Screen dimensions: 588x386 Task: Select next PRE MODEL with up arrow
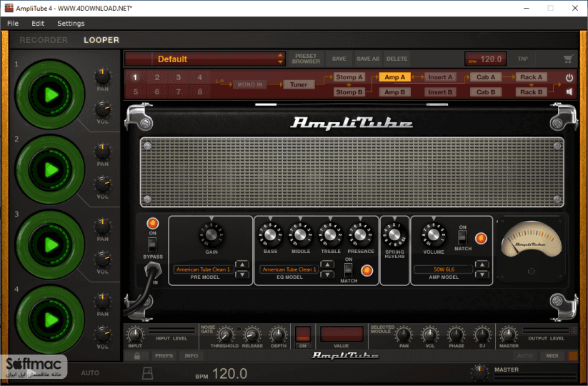pyautogui.click(x=242, y=264)
